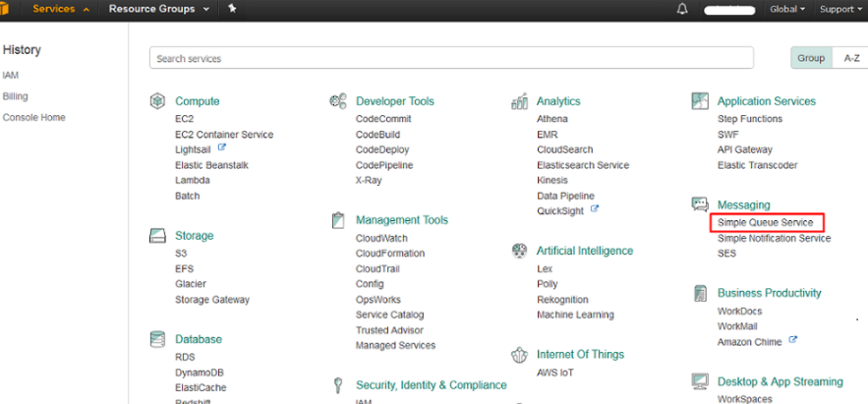Viewport: 868px width, 404px height.
Task: Open the Global region dropdown
Action: 786,9
